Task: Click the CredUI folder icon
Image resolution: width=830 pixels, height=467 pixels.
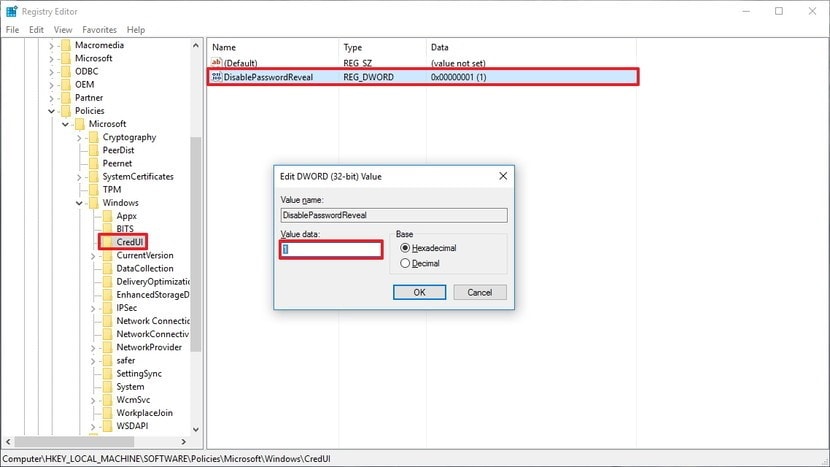Action: click(x=107, y=242)
